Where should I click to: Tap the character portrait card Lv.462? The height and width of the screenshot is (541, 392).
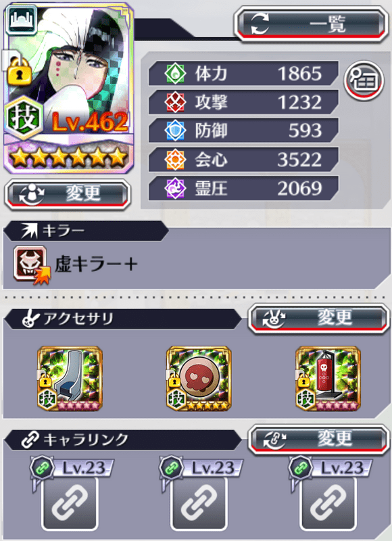point(69,88)
